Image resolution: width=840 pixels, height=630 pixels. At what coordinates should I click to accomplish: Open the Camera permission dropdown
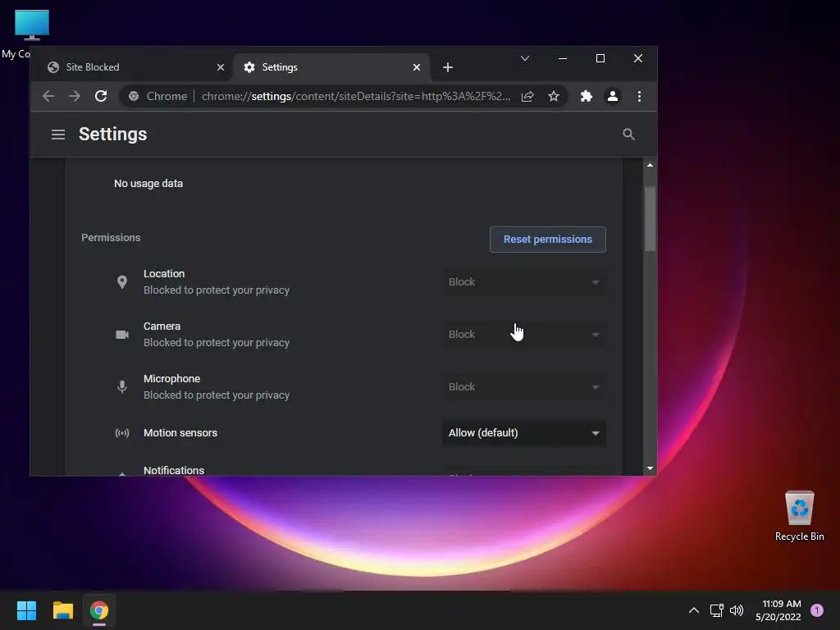click(x=523, y=335)
